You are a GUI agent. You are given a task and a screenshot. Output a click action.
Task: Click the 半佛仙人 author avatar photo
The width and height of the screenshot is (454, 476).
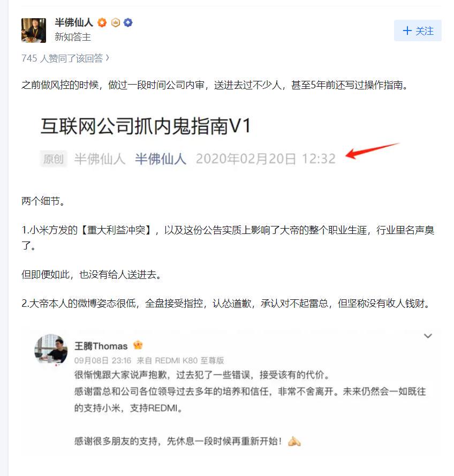pyautogui.click(x=34, y=31)
